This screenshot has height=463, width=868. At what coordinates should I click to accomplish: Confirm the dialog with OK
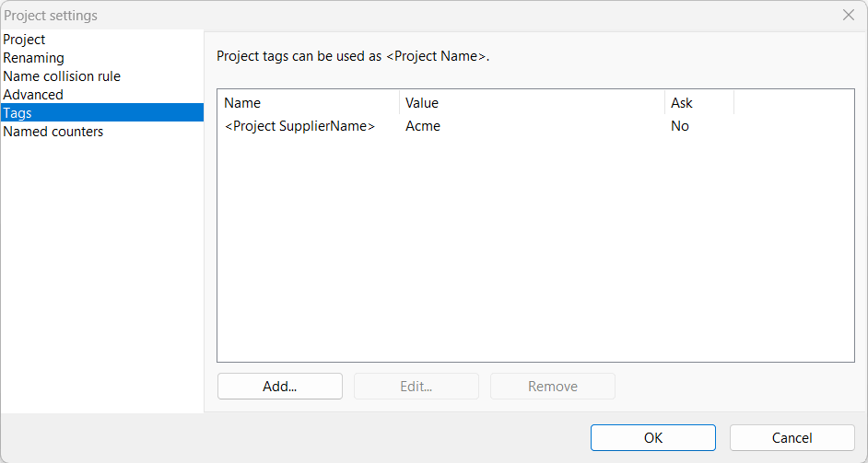coord(653,437)
